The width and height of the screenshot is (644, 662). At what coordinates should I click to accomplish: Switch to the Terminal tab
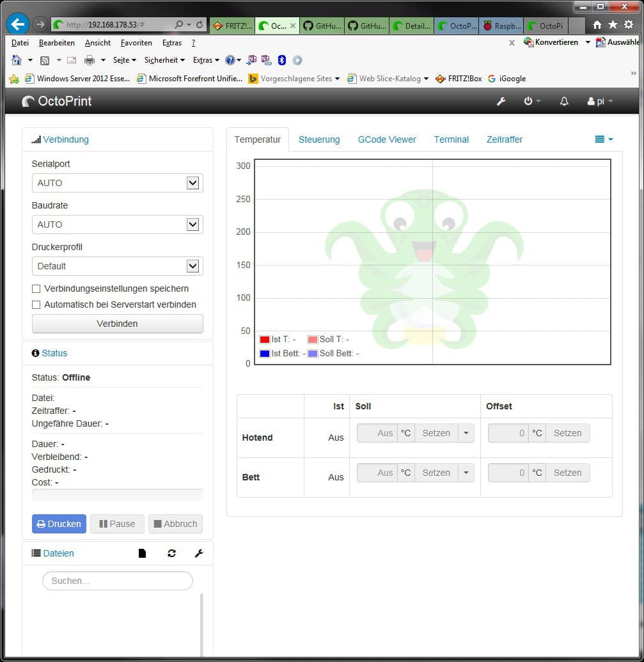pyautogui.click(x=451, y=139)
